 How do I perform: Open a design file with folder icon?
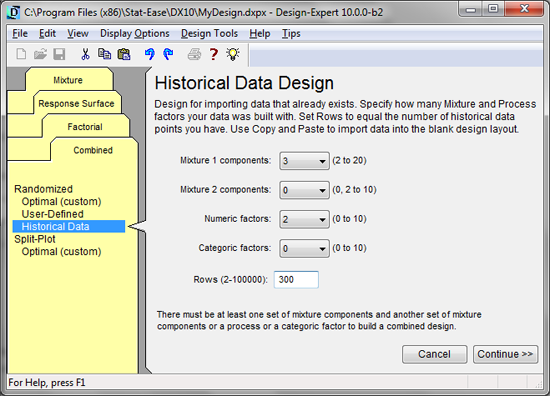[40, 54]
